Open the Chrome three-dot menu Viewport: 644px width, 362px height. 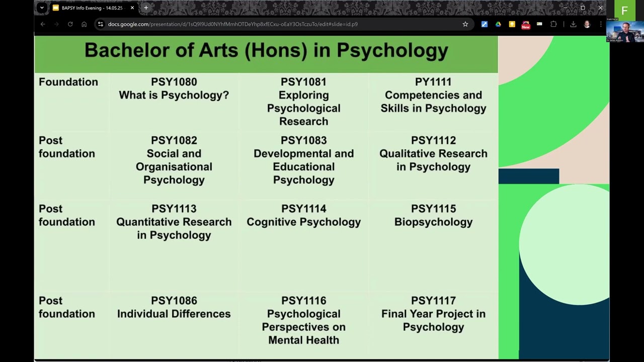(x=600, y=24)
